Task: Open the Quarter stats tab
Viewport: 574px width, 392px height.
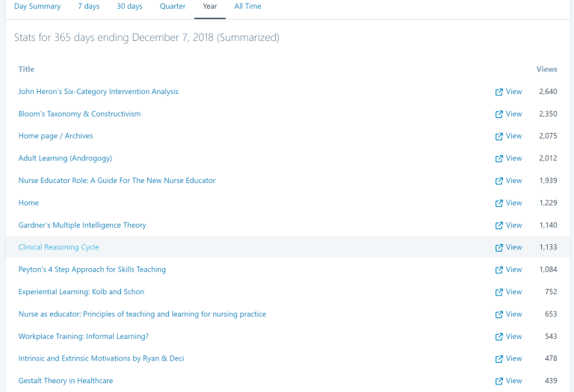Action: click(173, 7)
